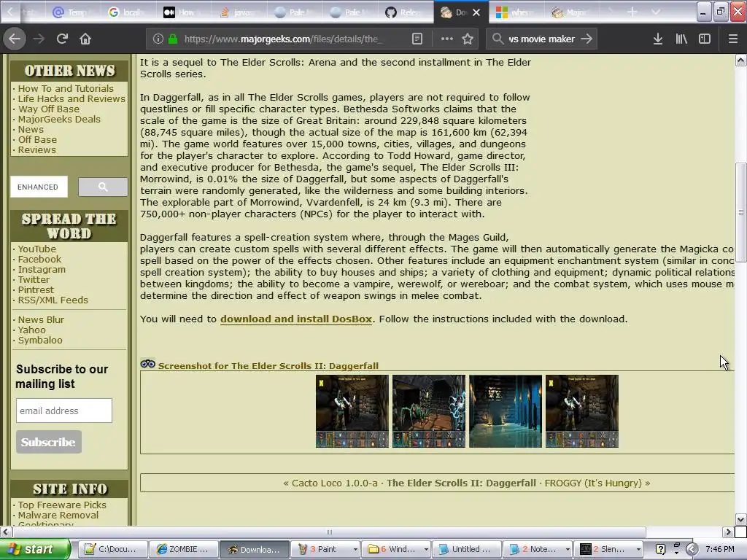Open the News Blur link

click(x=41, y=319)
